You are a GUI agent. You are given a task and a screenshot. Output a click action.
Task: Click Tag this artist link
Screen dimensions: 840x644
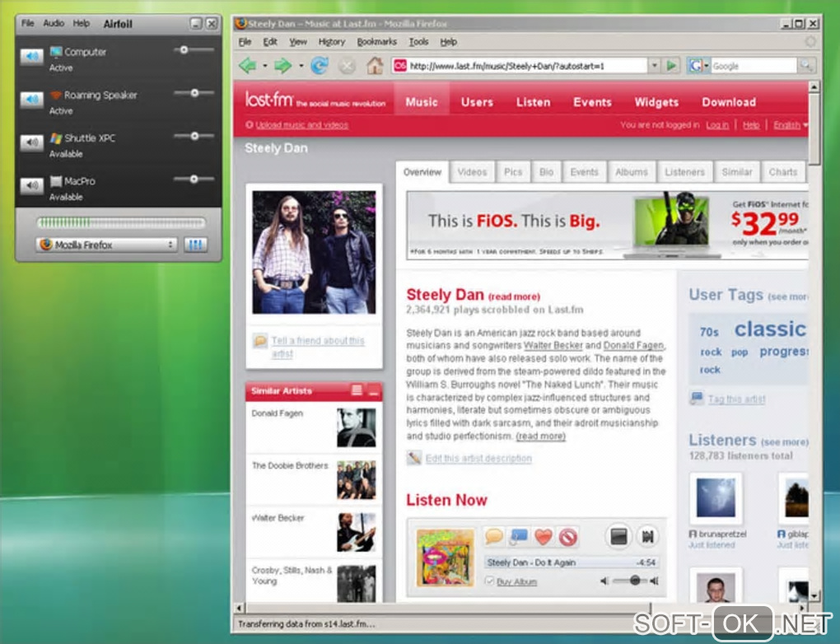(x=736, y=399)
